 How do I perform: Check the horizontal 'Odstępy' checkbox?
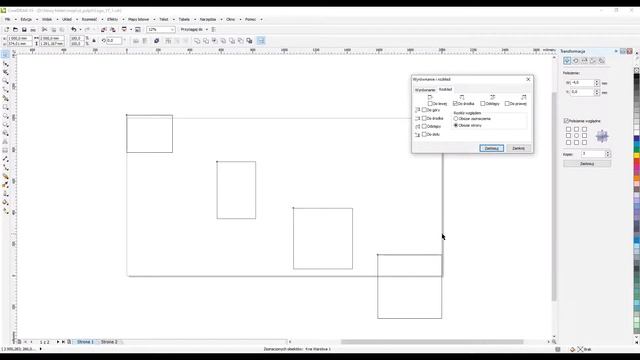[x=482, y=104]
